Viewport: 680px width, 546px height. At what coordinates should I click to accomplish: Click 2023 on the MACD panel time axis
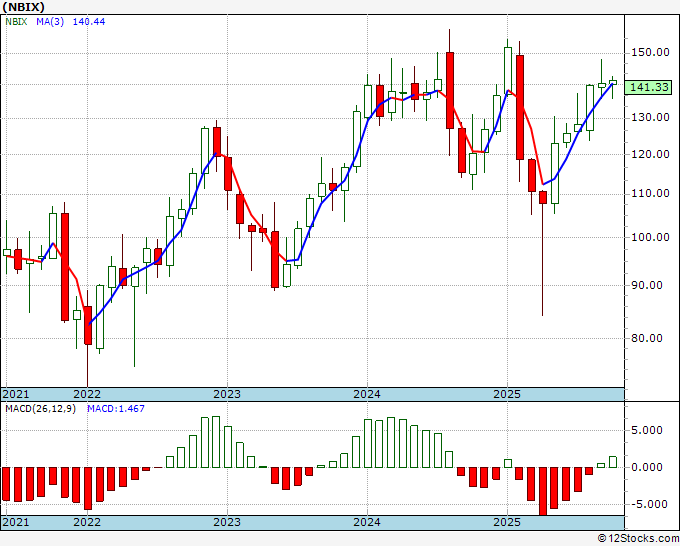pos(227,522)
